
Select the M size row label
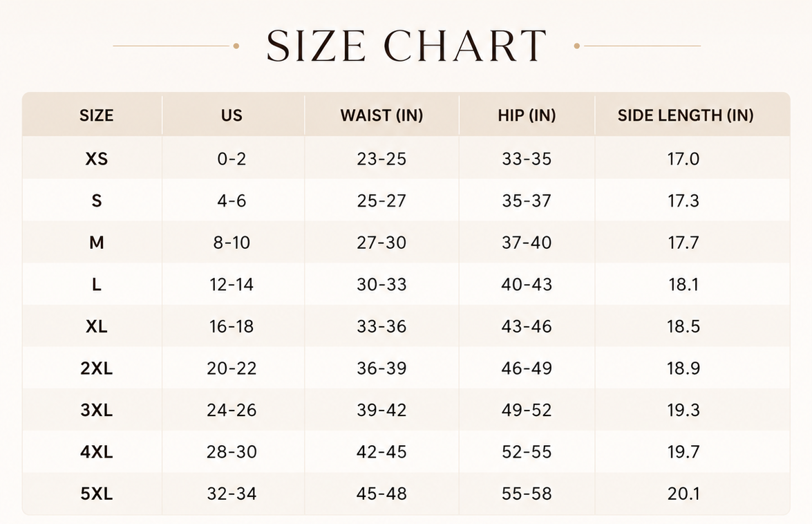[96, 243]
